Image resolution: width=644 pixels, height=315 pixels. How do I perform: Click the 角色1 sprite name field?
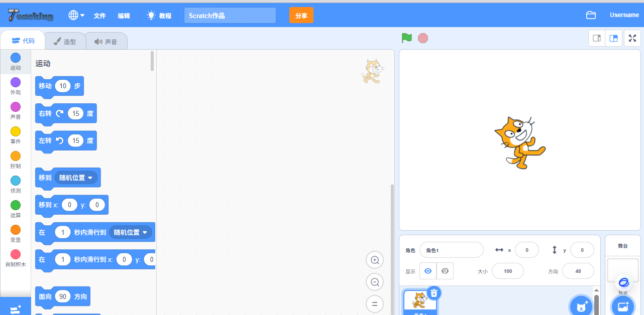[x=452, y=250]
